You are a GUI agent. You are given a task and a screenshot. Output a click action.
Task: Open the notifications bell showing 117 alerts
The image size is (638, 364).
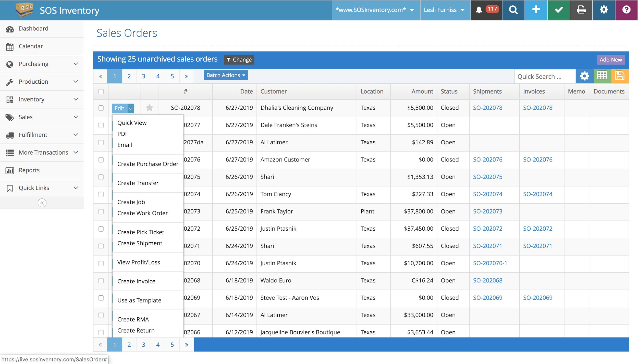(486, 10)
